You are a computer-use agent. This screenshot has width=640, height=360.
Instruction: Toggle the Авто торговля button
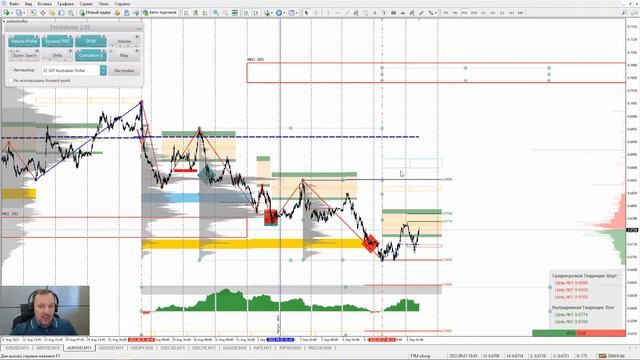[x=160, y=13]
